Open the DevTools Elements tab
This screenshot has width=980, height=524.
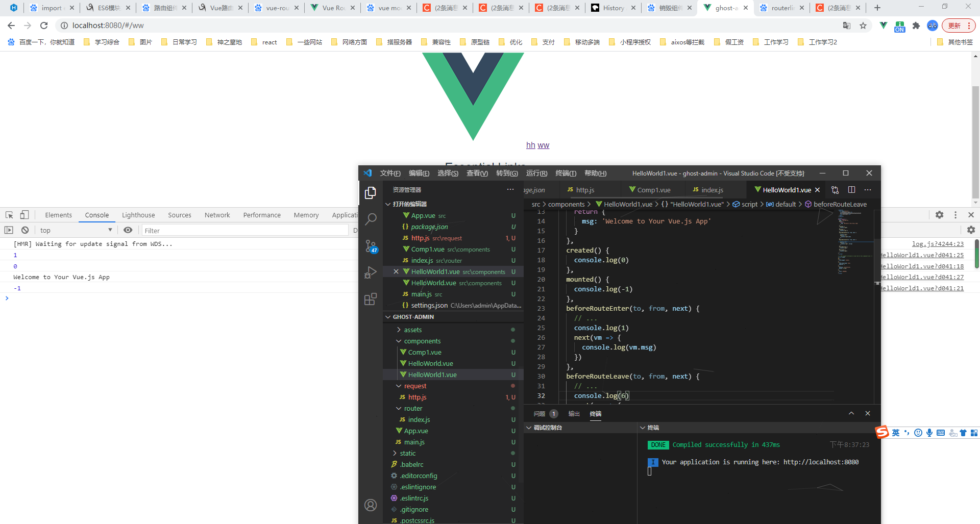58,215
